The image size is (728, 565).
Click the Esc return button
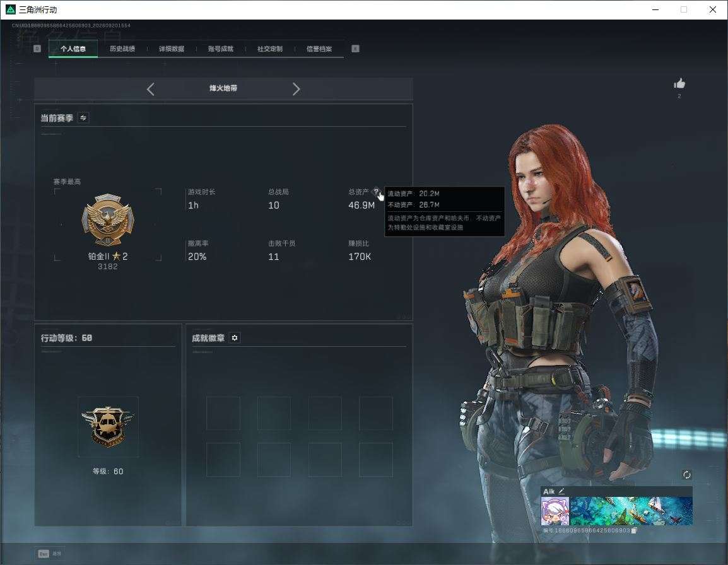[x=50, y=554]
